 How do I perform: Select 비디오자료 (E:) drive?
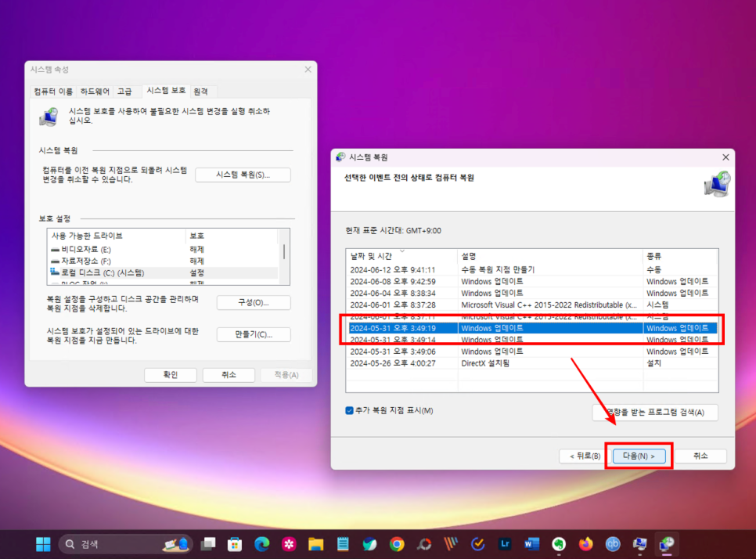point(164,249)
